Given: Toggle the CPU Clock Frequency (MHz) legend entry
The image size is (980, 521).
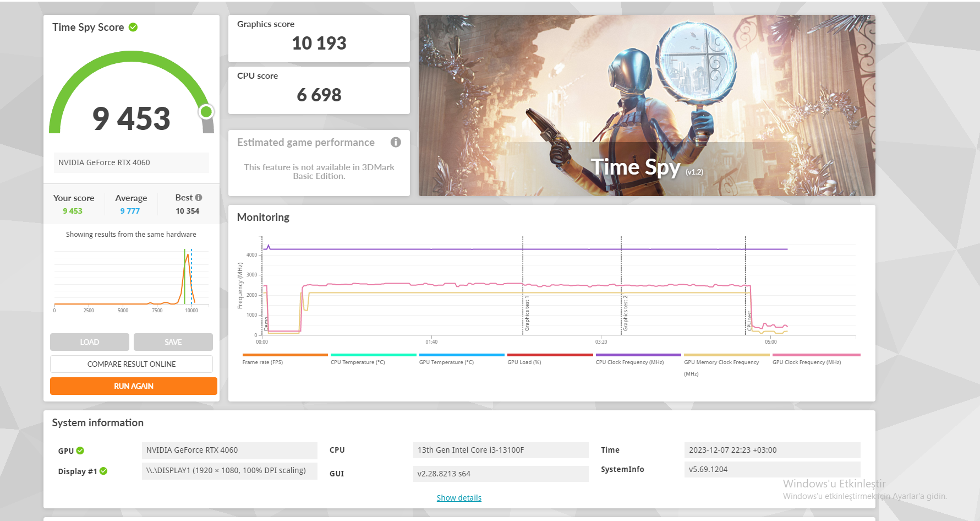Looking at the screenshot, I should tap(638, 359).
